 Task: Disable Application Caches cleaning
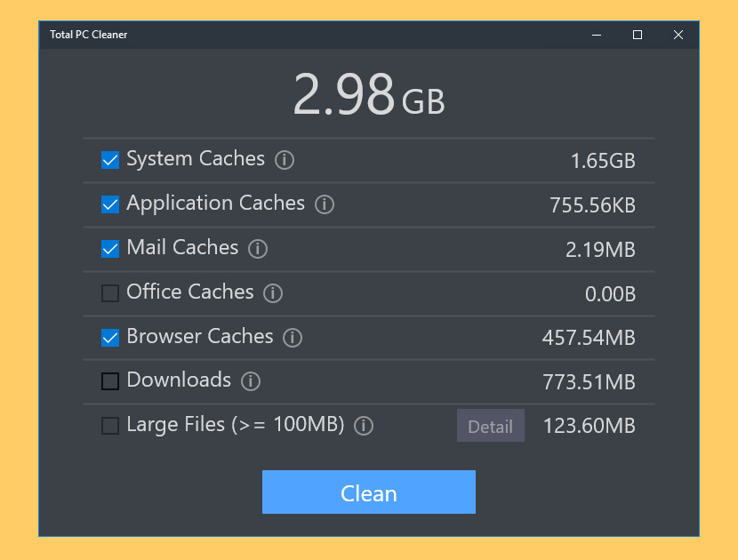coord(109,204)
